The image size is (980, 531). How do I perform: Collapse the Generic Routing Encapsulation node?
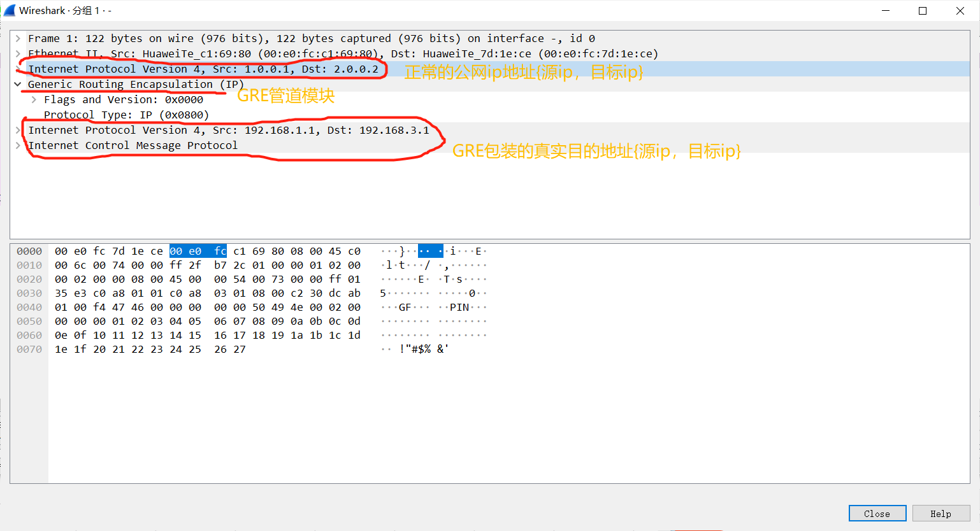pyautogui.click(x=18, y=84)
